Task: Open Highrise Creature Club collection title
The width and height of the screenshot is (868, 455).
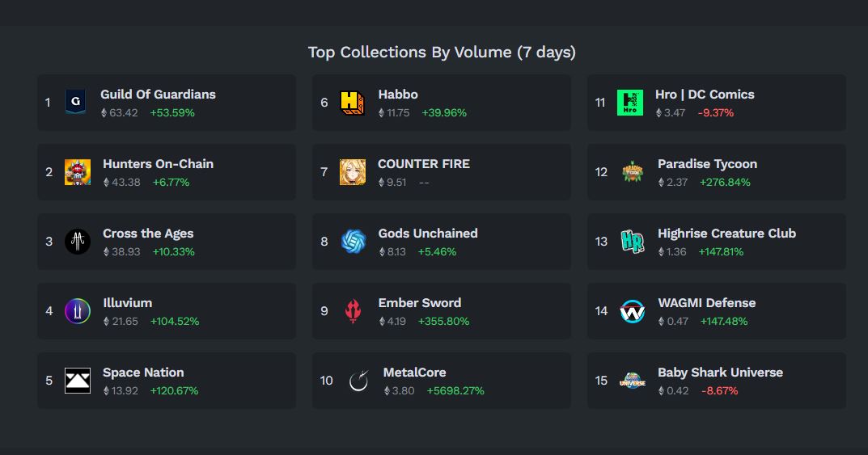Action: (x=727, y=234)
